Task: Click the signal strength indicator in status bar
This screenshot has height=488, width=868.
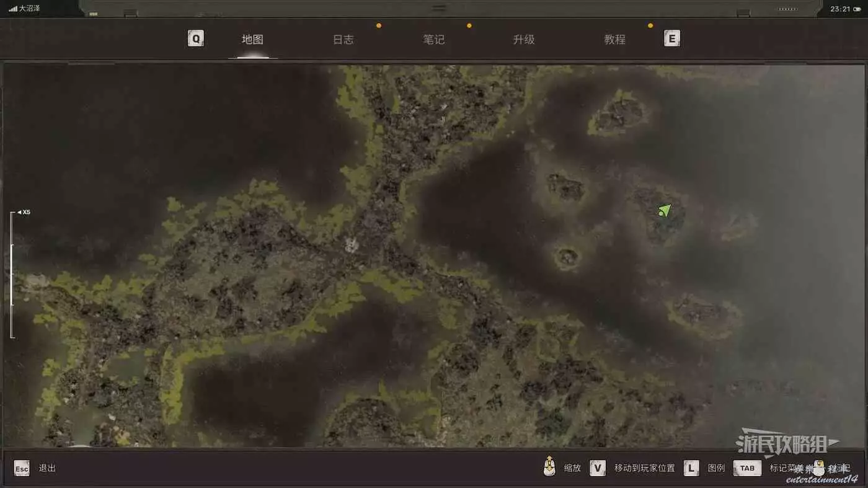Action: (13, 9)
